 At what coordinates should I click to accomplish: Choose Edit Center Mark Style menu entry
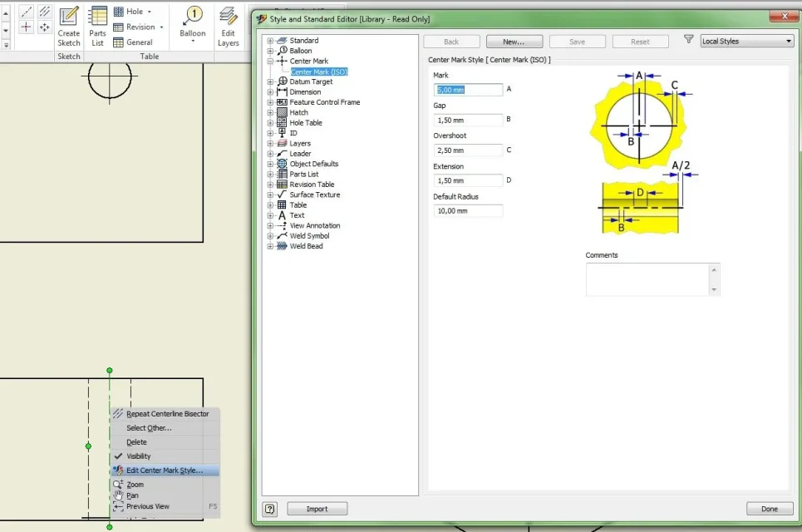pos(165,470)
